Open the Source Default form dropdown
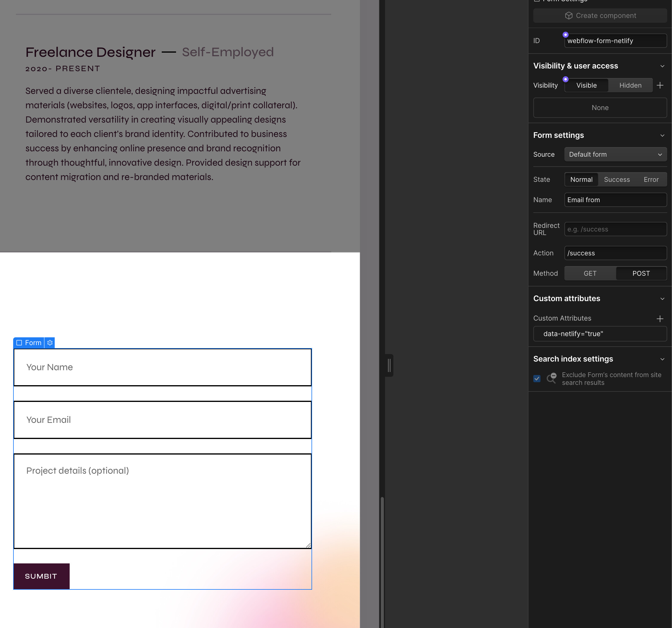Viewport: 672px width, 628px height. click(x=615, y=154)
